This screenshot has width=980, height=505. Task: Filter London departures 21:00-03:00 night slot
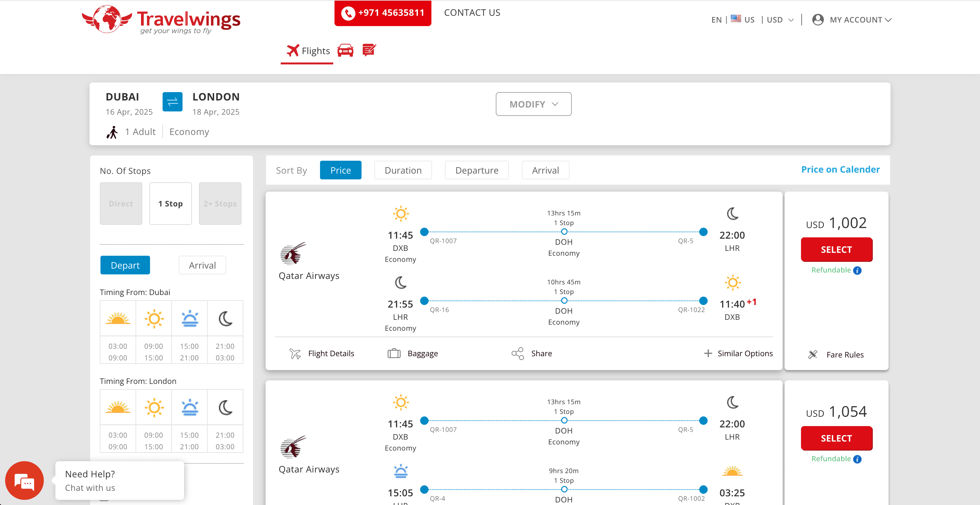click(225, 421)
